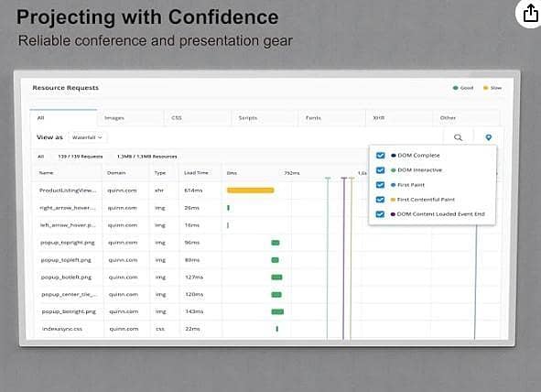Image resolution: width=541 pixels, height=392 pixels.
Task: Click the green DOM Interactive color dot
Action: tap(393, 170)
